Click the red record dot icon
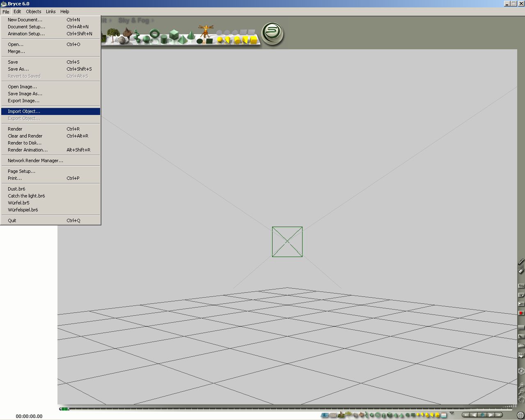 tap(521, 313)
